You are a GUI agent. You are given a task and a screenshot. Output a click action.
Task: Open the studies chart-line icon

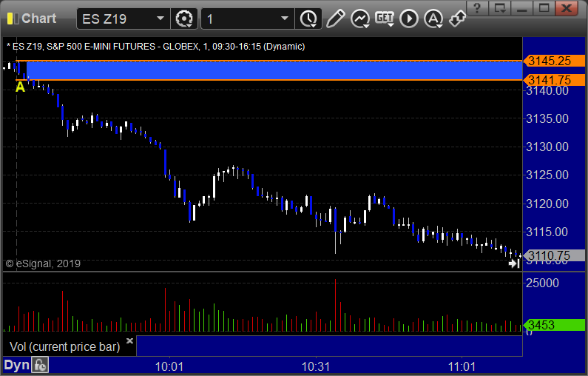360,19
